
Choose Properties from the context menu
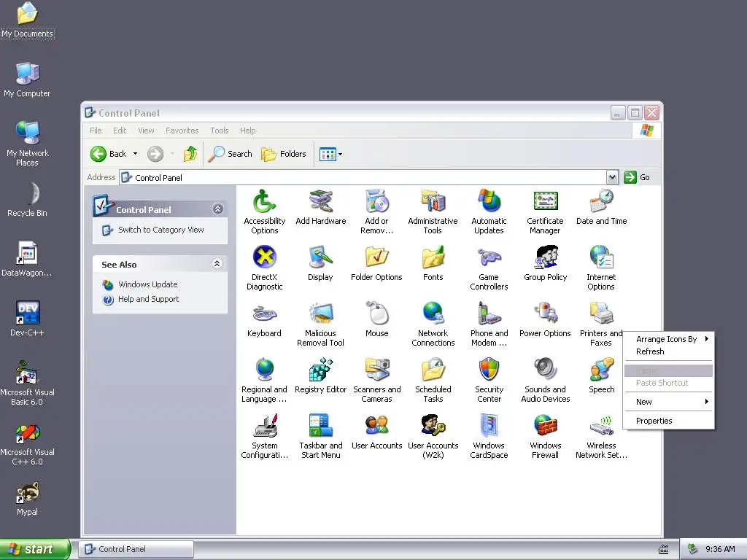(669, 421)
